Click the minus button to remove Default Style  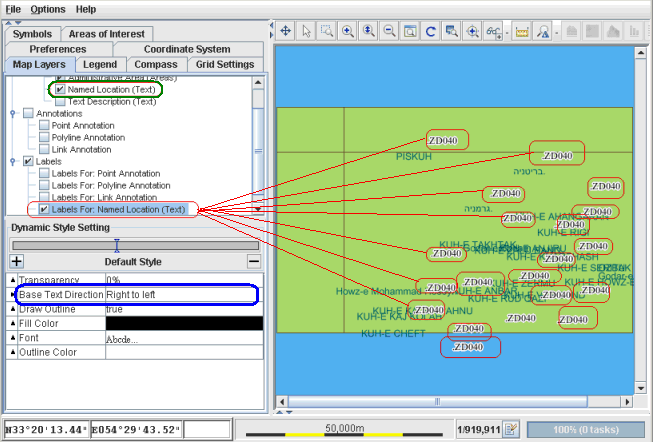tap(254, 261)
